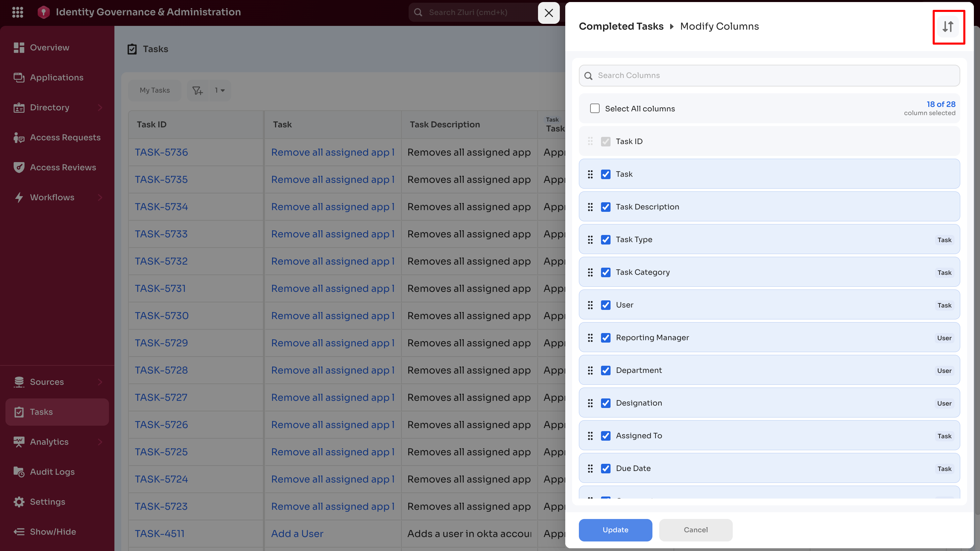Viewport: 980px width, 551px height.
Task: Expand the Directory sidebar submenu
Action: point(100,108)
